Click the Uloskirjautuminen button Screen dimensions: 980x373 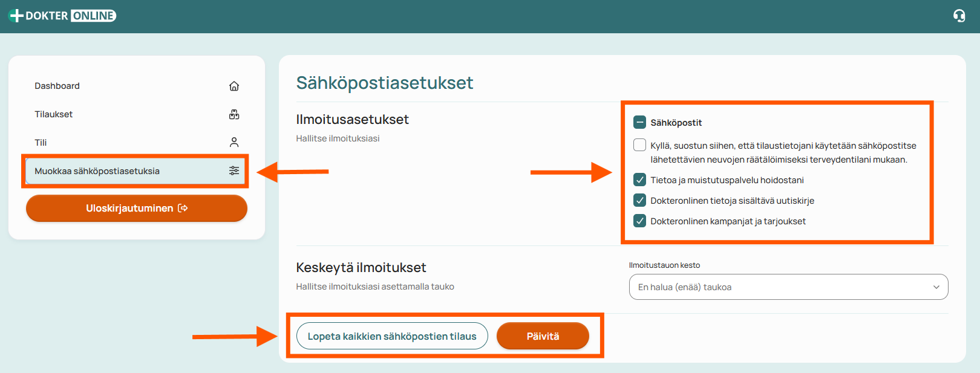(x=137, y=208)
